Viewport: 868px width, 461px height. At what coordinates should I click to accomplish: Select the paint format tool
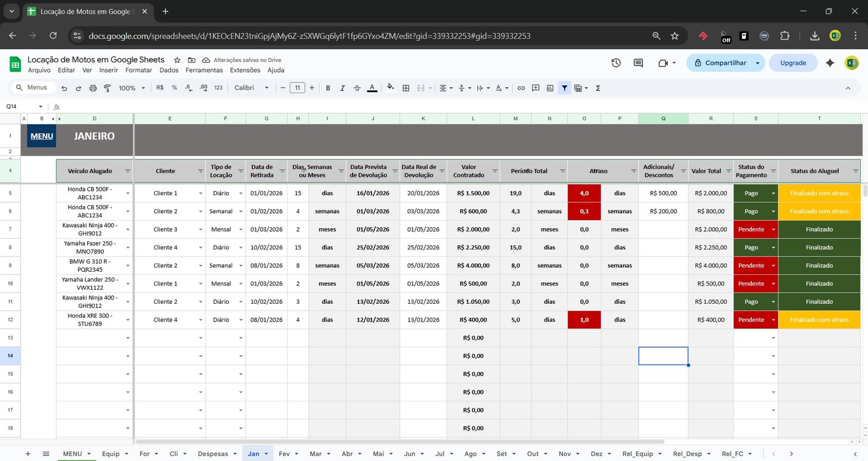pos(107,88)
